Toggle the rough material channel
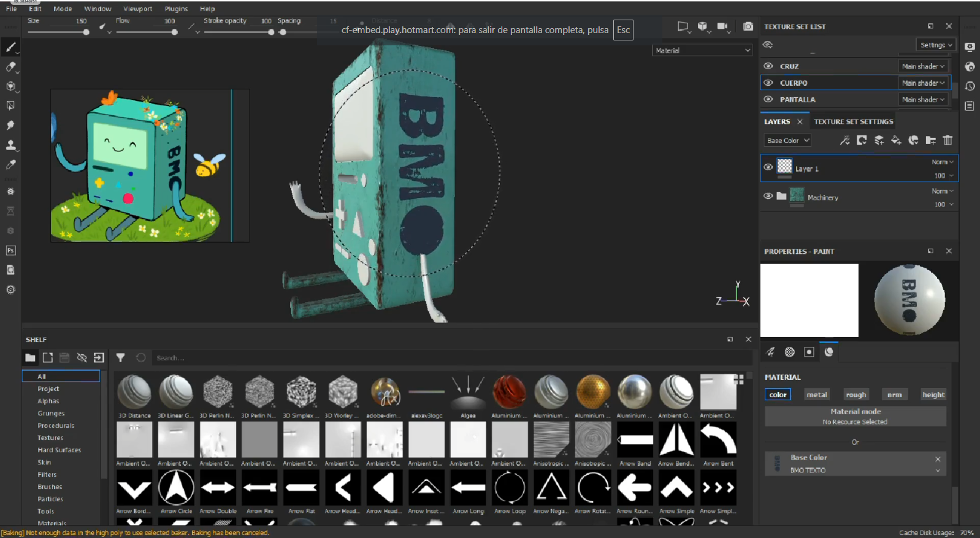This screenshot has height=538, width=980. 856,395
